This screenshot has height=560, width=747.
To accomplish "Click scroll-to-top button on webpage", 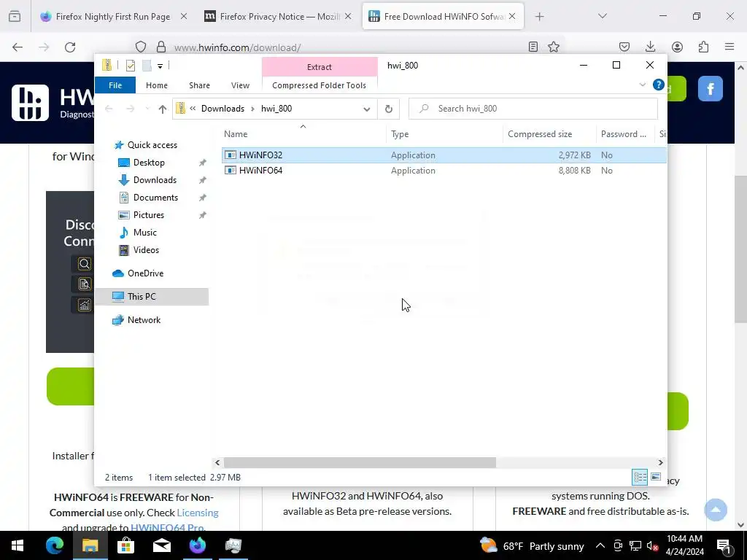I will tap(716, 510).
